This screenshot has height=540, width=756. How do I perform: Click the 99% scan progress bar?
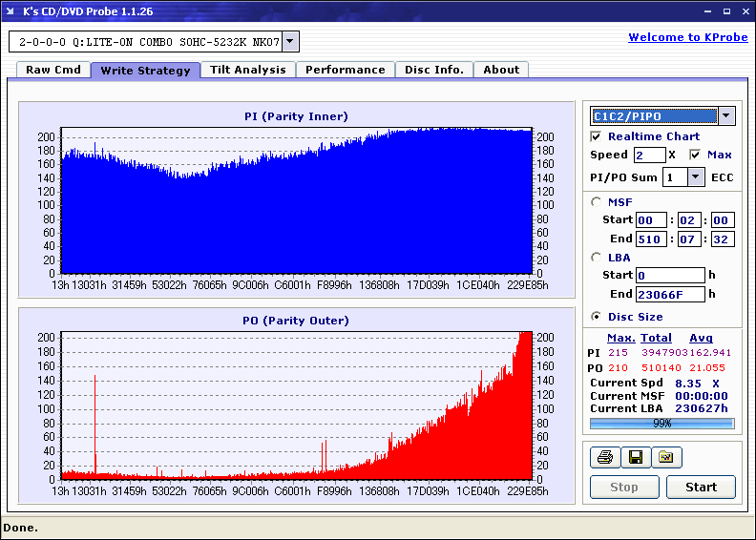coord(662,424)
